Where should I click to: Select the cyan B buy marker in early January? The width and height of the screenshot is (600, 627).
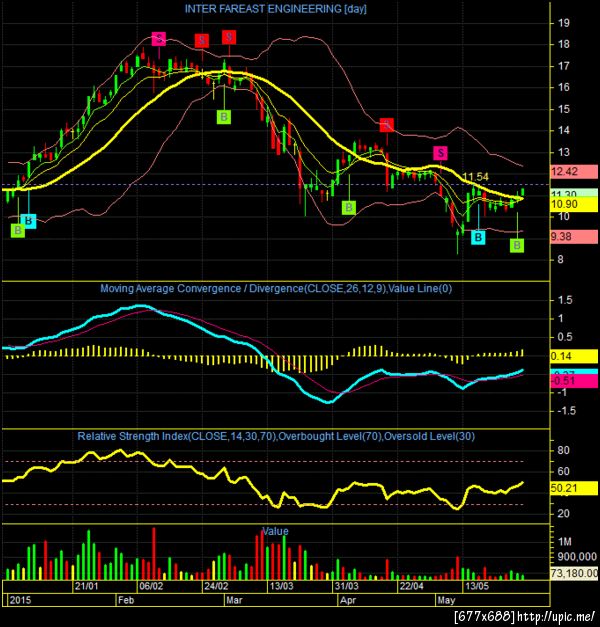tap(29, 221)
